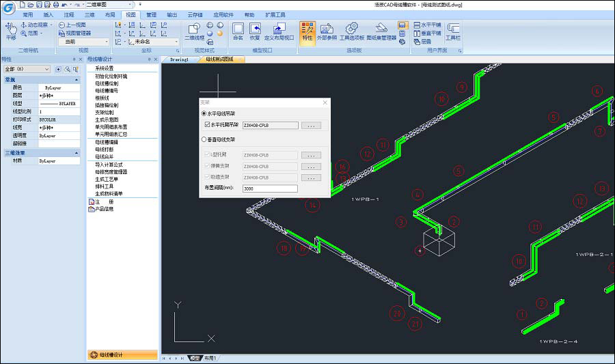
Task: Click the 范围 zoom extents icon
Action: [x=23, y=33]
